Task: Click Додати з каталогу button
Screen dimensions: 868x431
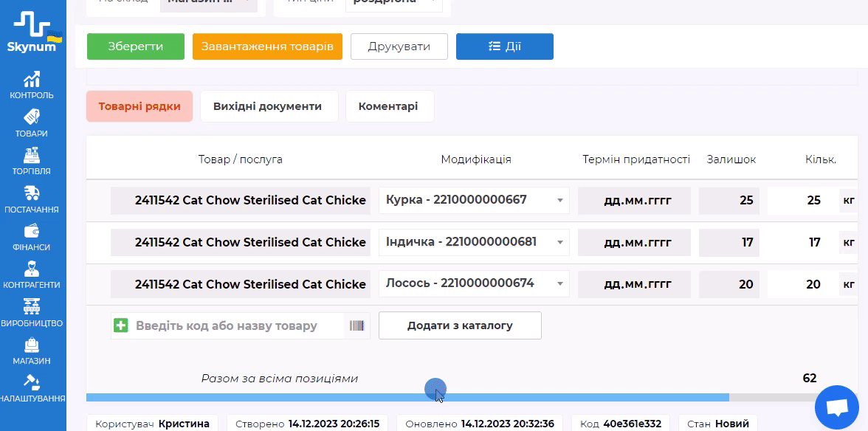Action: click(x=460, y=325)
